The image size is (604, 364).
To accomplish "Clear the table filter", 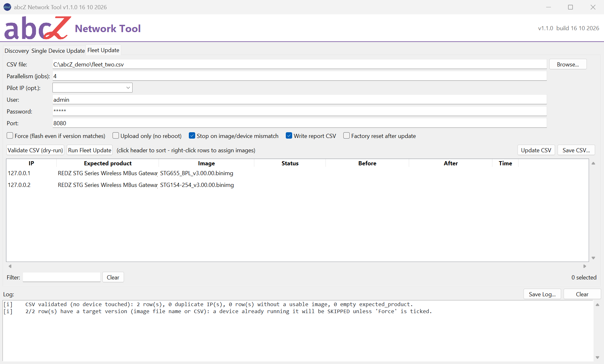I will [x=113, y=277].
